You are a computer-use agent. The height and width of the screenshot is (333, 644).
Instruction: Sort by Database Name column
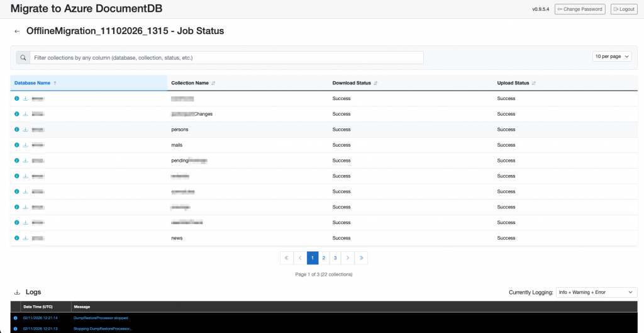(x=35, y=83)
